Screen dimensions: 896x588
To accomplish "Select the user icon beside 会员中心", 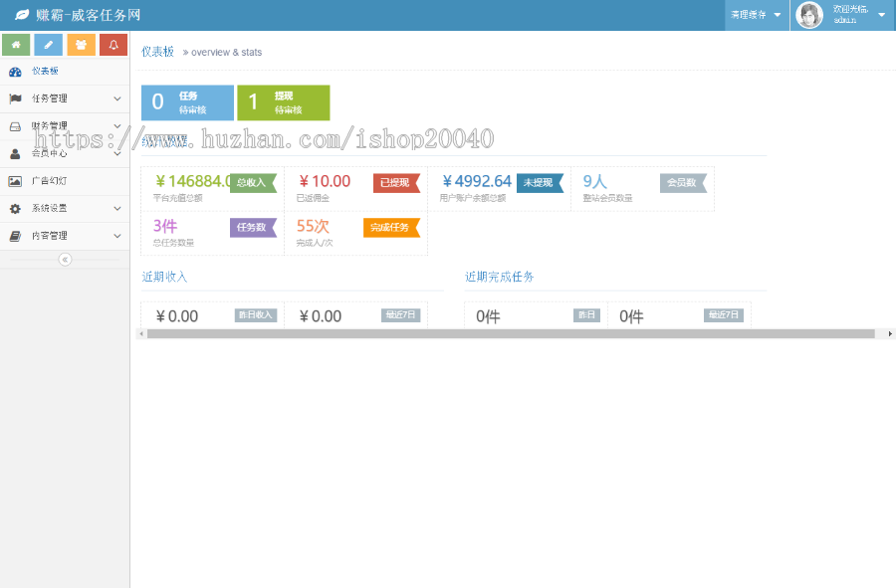I will click(x=14, y=154).
